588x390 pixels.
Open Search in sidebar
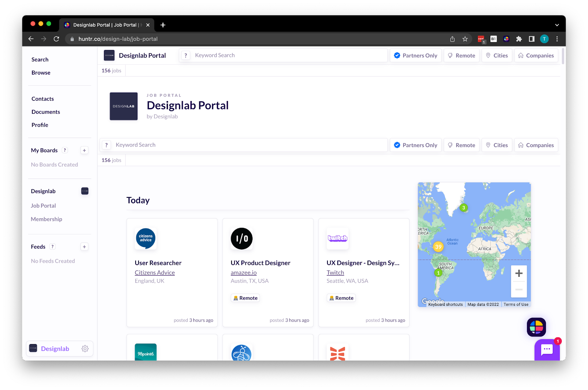(x=40, y=60)
